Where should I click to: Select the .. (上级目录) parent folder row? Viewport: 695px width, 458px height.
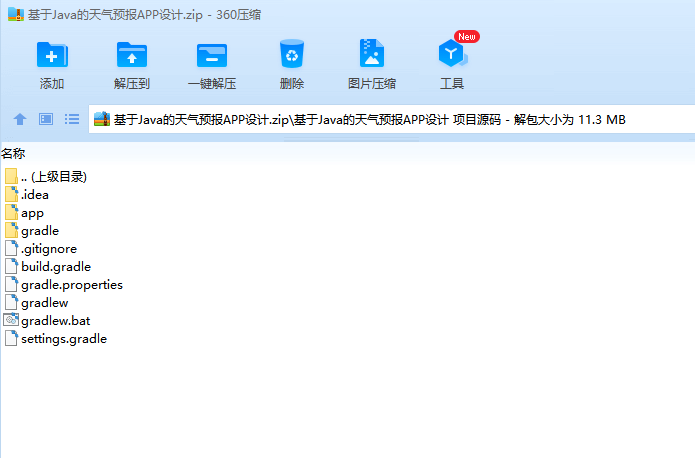(46, 176)
